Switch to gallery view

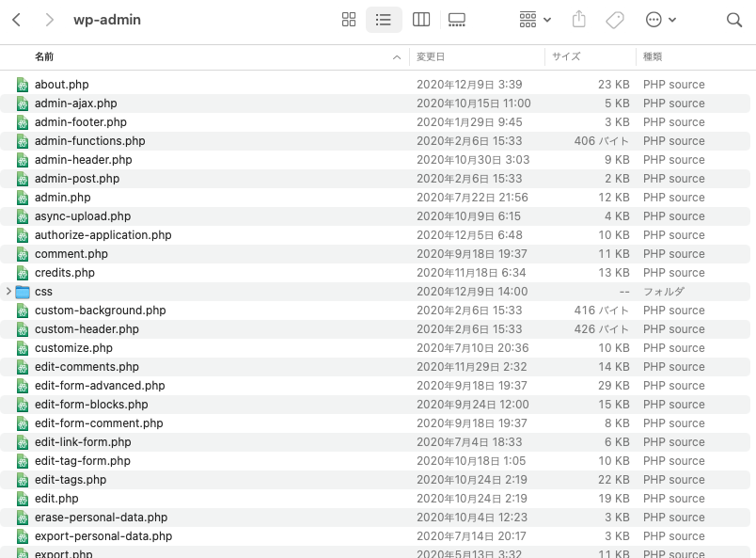(457, 20)
